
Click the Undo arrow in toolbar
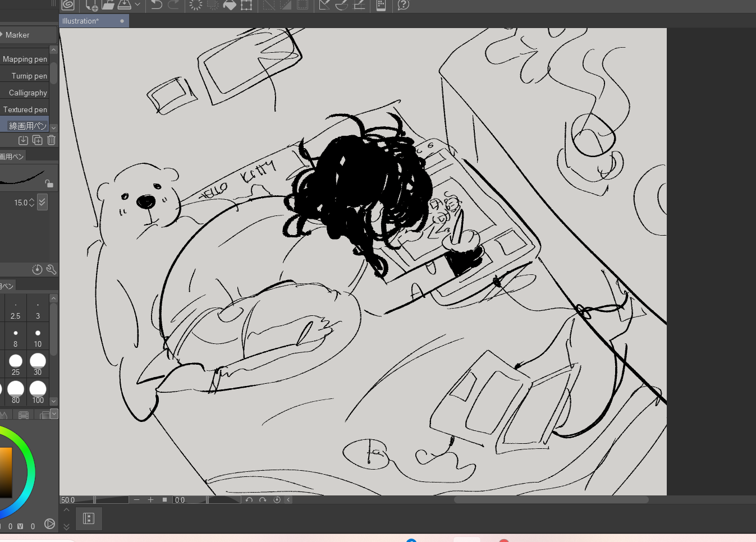point(157,5)
